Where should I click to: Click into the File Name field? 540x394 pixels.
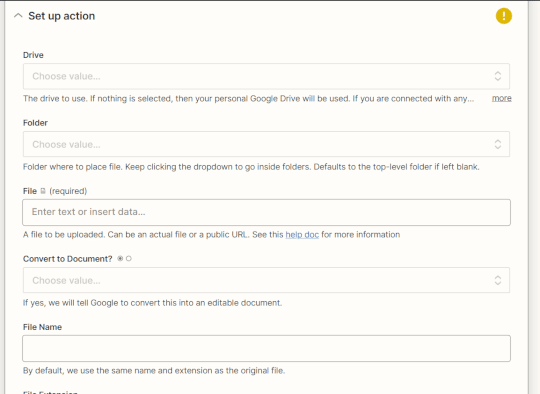coord(266,348)
